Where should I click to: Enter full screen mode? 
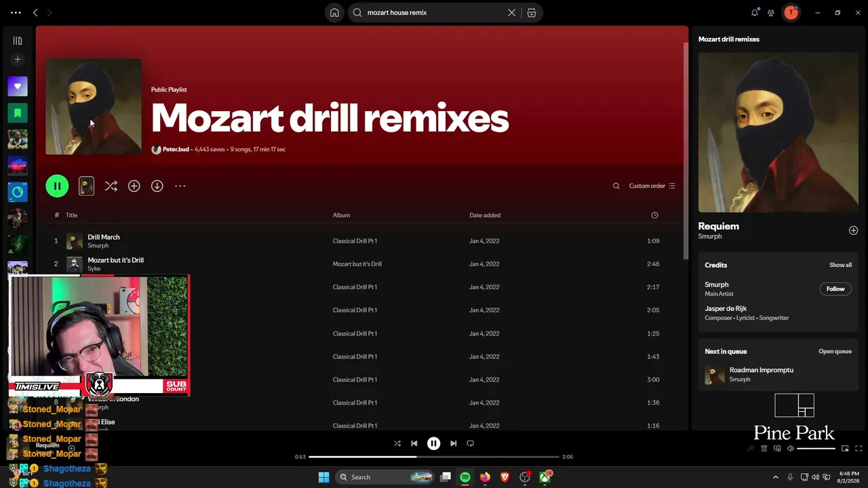pyautogui.click(x=859, y=448)
